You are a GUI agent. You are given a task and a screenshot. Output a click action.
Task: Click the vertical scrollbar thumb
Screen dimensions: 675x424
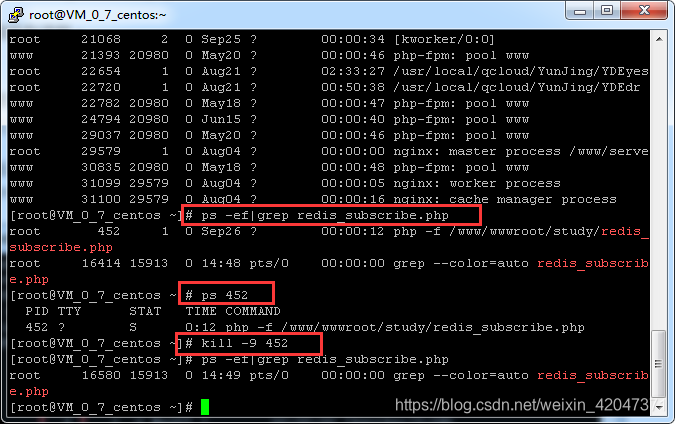pos(658,364)
